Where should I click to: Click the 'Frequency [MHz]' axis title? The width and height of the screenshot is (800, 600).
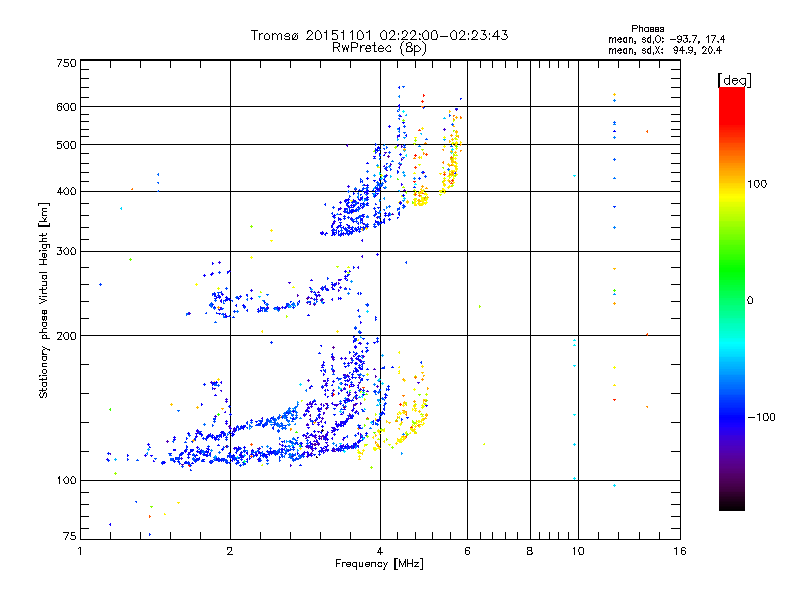(379, 564)
